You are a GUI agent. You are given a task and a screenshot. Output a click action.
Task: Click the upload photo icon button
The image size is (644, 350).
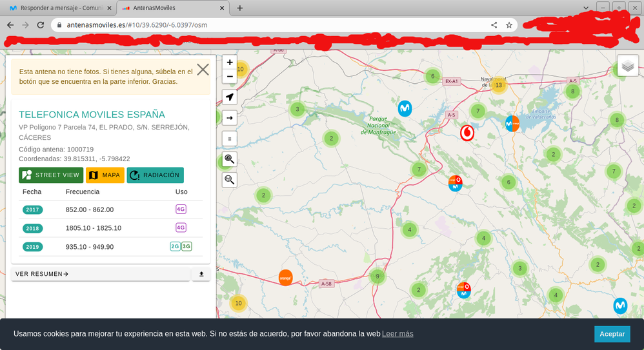tap(201, 274)
